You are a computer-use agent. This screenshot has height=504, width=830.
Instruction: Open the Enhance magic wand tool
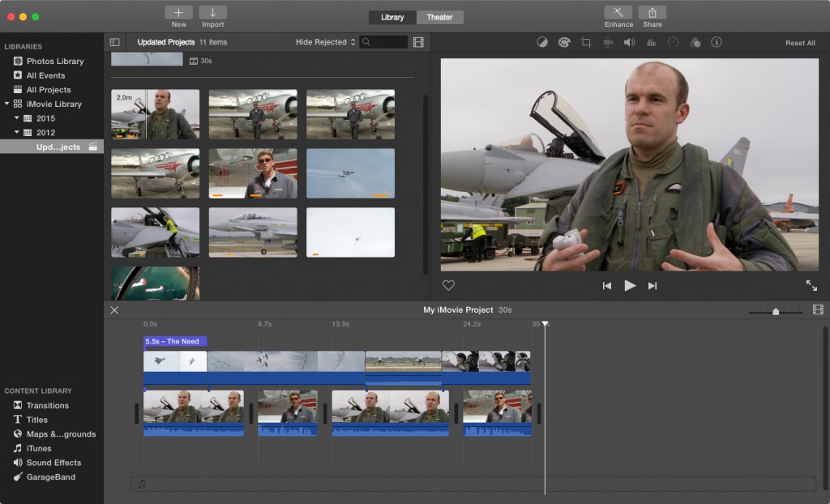pos(618,13)
